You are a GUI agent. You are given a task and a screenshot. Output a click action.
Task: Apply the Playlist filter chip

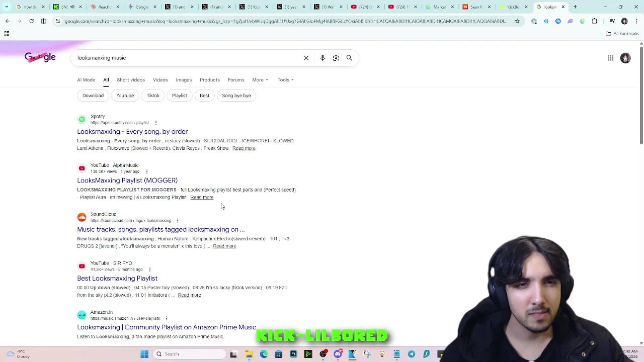(x=179, y=96)
